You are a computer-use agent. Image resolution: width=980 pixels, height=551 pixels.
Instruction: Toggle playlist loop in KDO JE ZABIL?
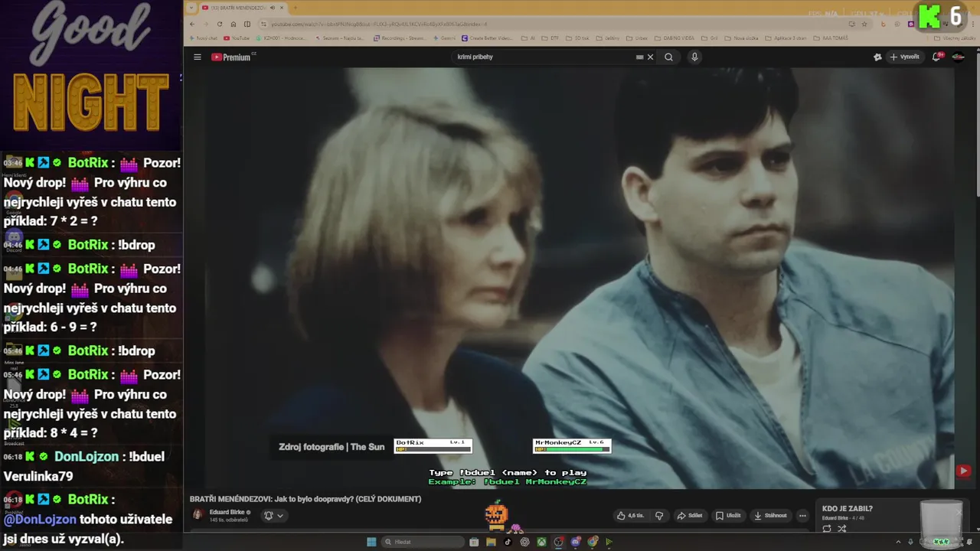point(827,529)
